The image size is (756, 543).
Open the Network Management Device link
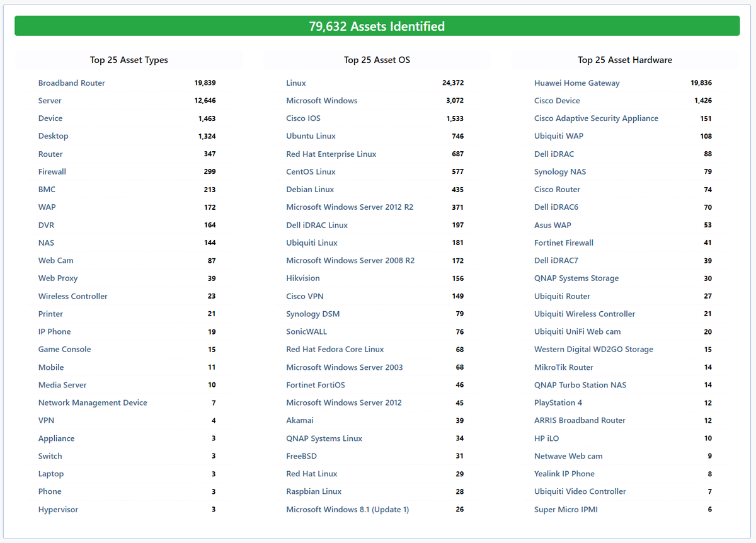coord(93,403)
